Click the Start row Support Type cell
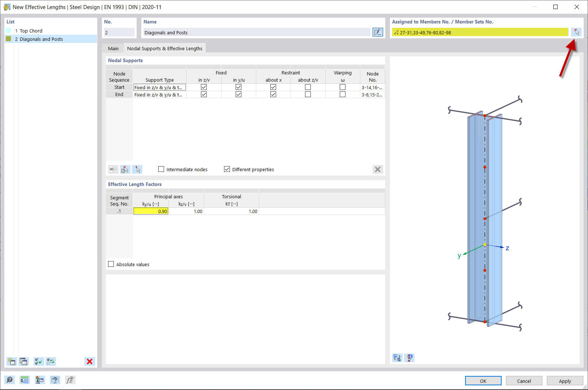The height and width of the screenshot is (390, 588). pyautogui.click(x=160, y=87)
